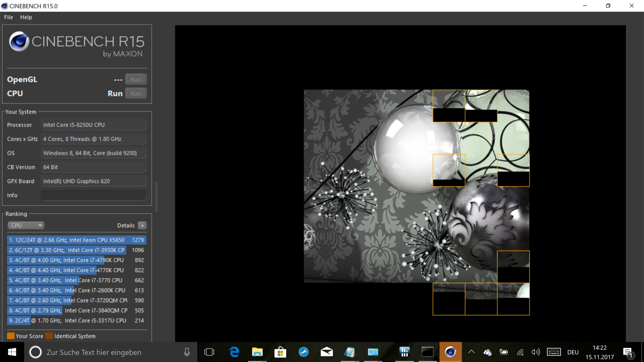Open the light blue notebook taskbar app
Screen dimensions: 644x362
pyautogui.click(x=350, y=352)
